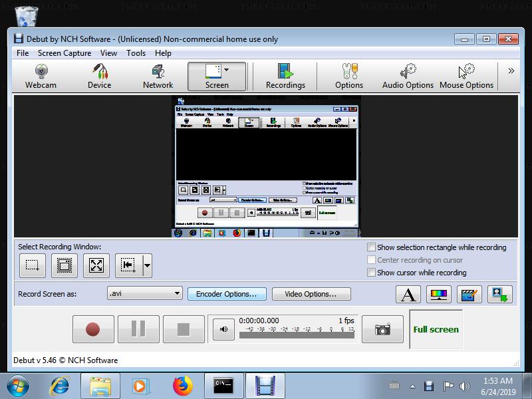Click the text caption overlay icon
The image size is (532, 399).
click(x=409, y=294)
